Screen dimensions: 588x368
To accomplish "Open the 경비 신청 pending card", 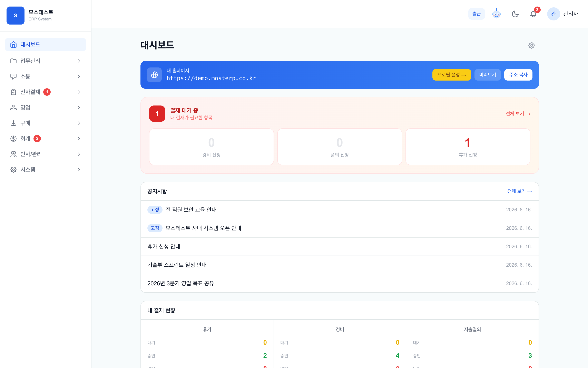I will 211,147.
